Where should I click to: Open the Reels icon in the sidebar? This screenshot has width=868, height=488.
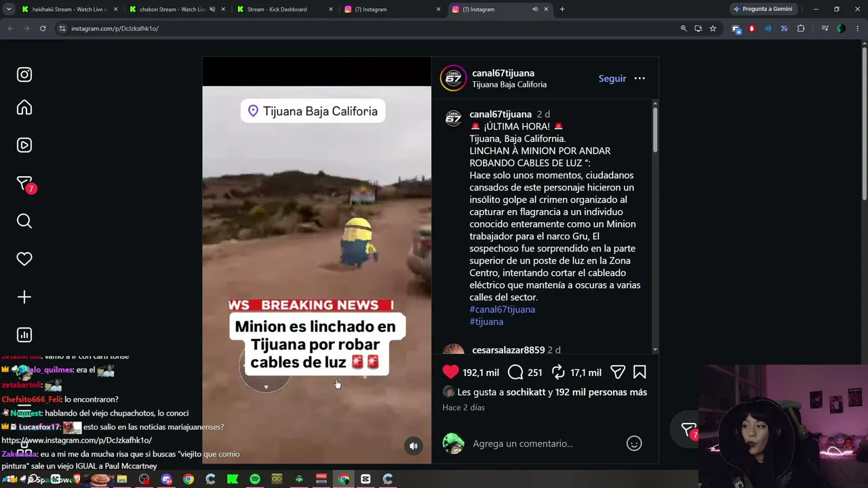click(24, 145)
